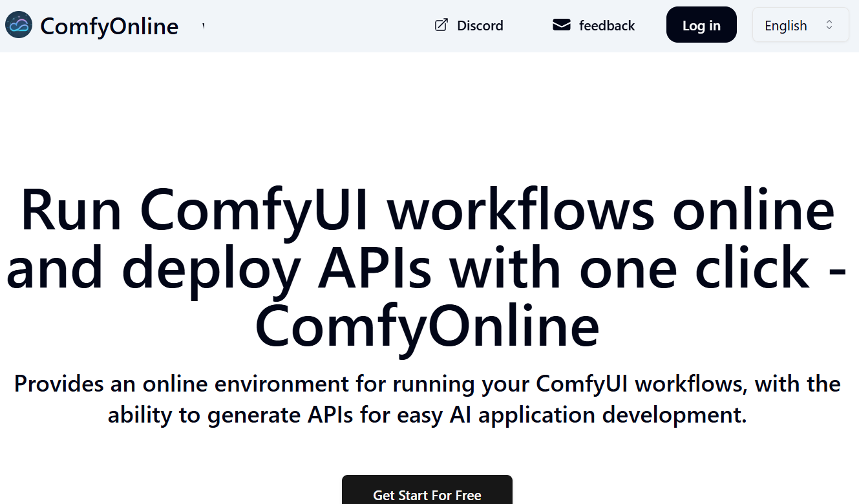Viewport: 859px width, 504px height.
Task: Click the Log in button
Action: tap(701, 25)
